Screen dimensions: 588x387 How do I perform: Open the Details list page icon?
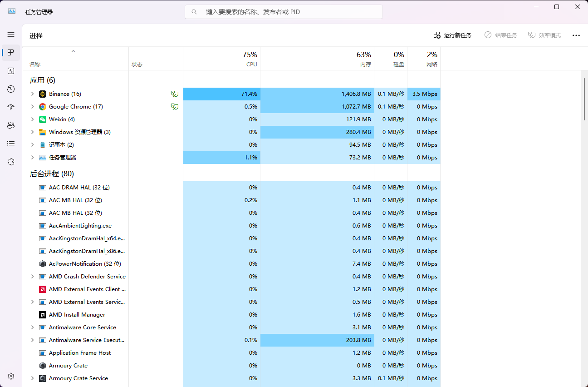tap(11, 144)
